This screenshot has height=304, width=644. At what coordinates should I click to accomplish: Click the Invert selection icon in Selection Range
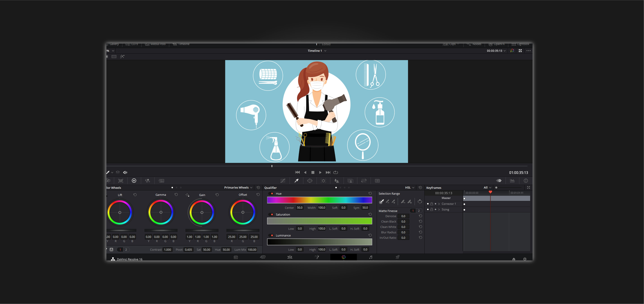(420, 201)
